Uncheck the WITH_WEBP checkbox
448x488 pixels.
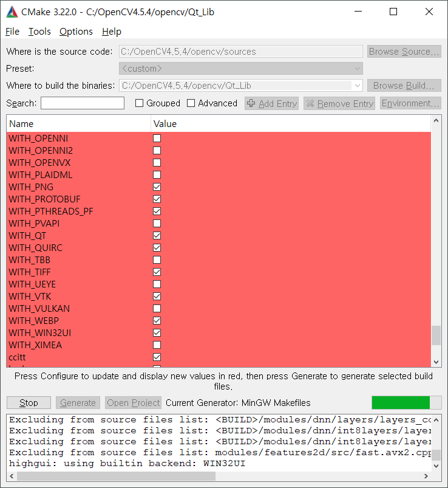coord(157,320)
